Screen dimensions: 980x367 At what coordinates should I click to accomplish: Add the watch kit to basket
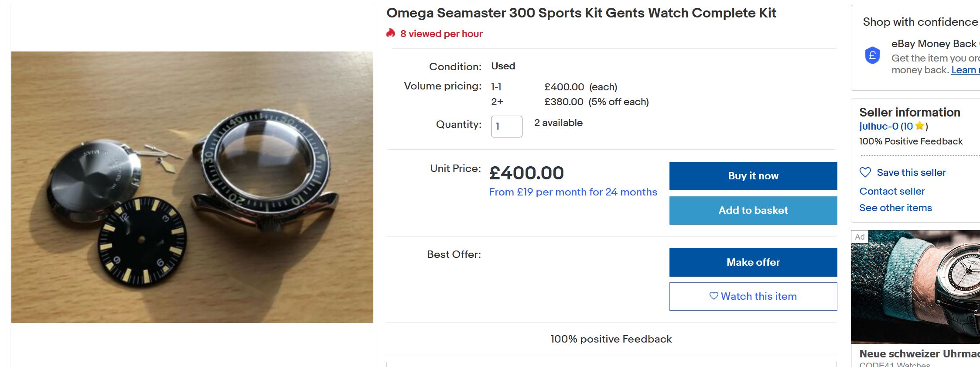(x=753, y=210)
